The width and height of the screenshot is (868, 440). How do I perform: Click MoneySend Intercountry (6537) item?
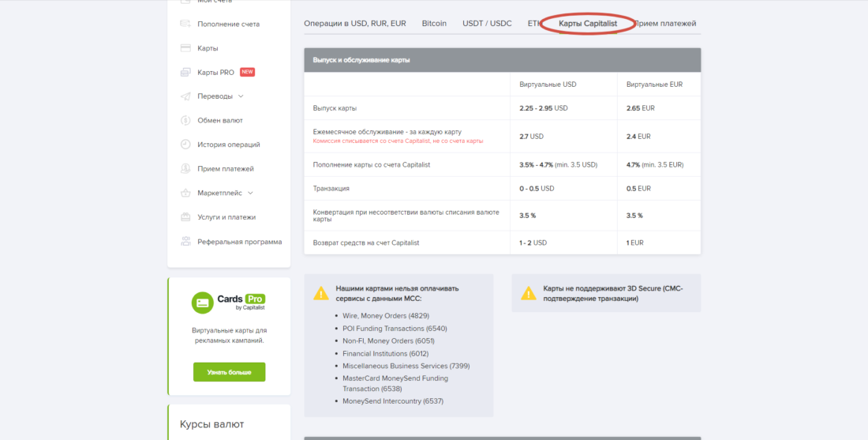pos(393,401)
